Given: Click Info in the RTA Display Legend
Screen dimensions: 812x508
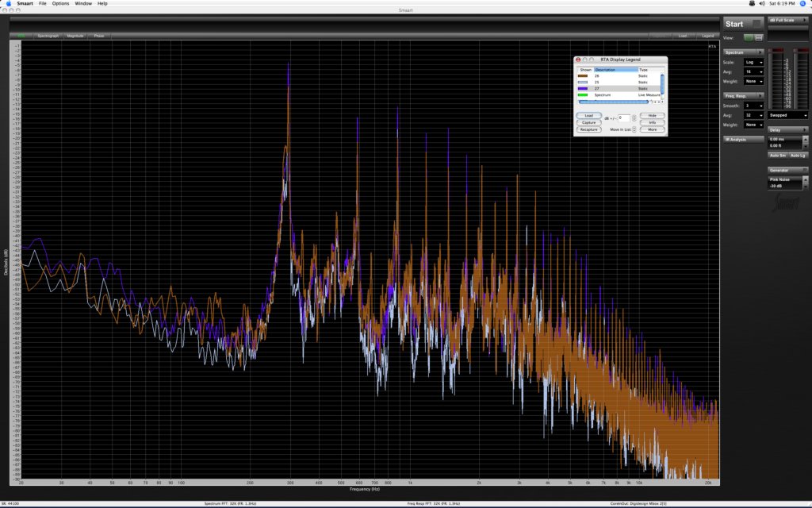Looking at the screenshot, I should (x=652, y=122).
